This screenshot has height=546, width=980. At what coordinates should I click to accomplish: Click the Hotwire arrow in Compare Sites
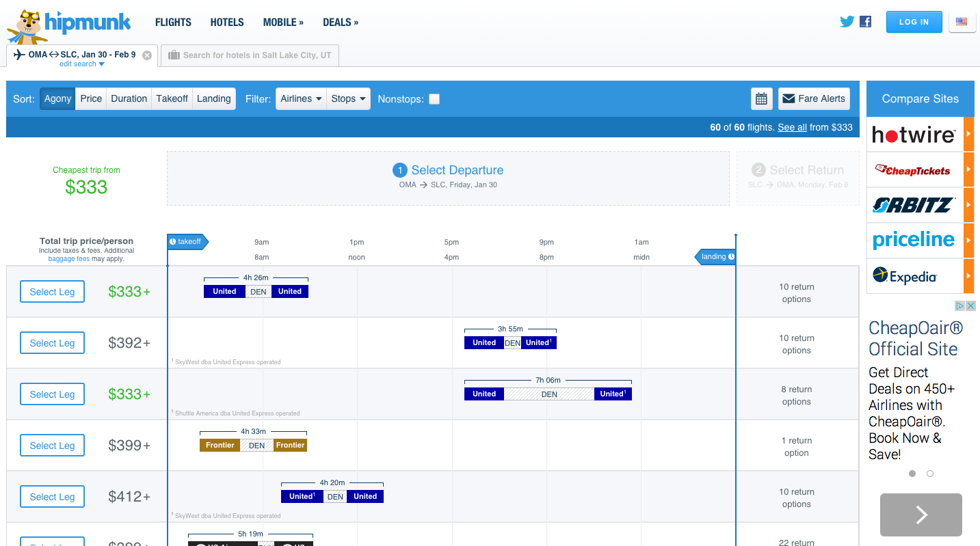tap(968, 135)
